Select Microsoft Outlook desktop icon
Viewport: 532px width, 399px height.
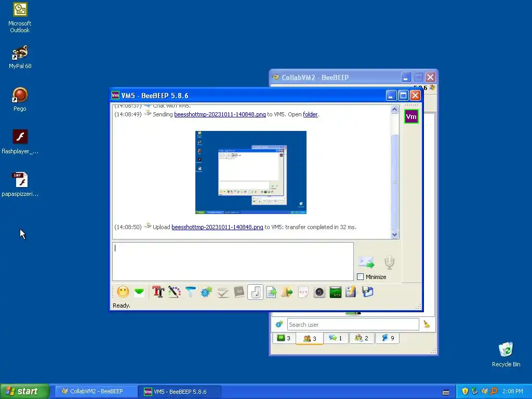pos(20,18)
